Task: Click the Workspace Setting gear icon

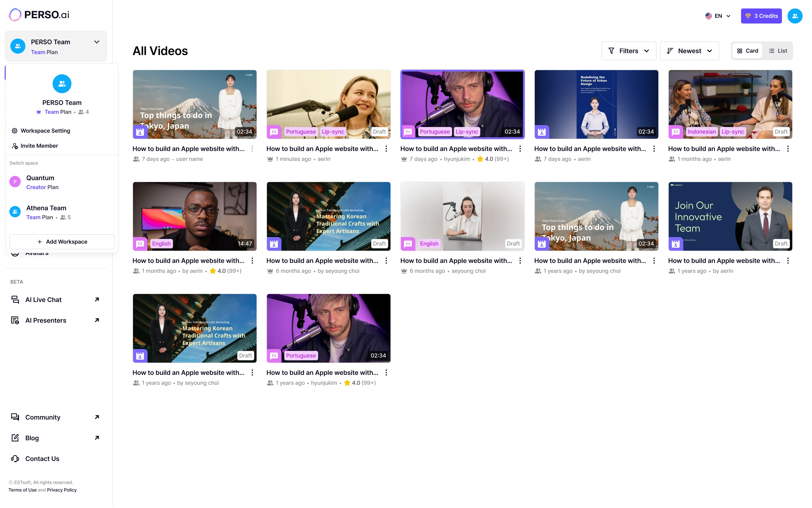Action: (x=14, y=131)
